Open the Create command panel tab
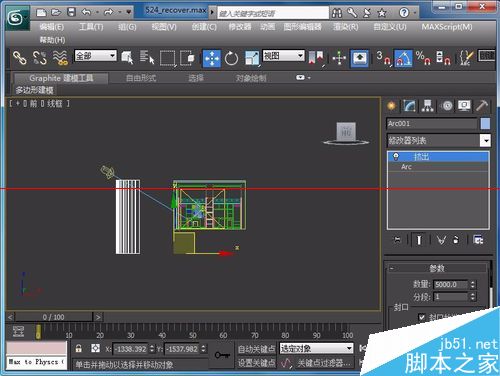The height and width of the screenshot is (376, 500). 392,106
